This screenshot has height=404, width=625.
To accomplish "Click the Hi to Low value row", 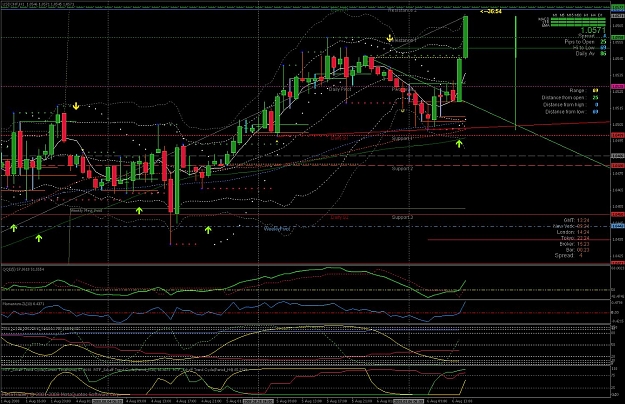I will tap(590, 47).
